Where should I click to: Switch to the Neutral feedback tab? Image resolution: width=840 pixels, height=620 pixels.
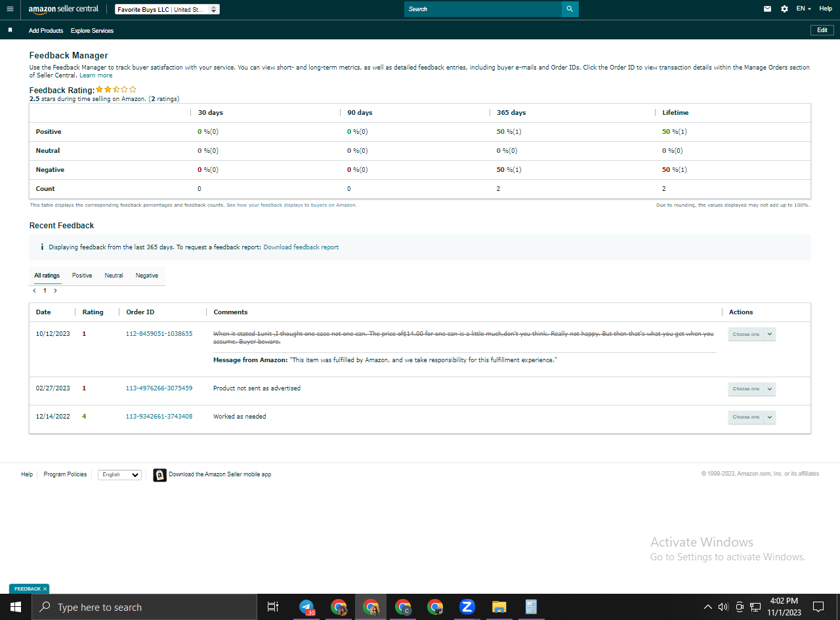[x=114, y=276]
